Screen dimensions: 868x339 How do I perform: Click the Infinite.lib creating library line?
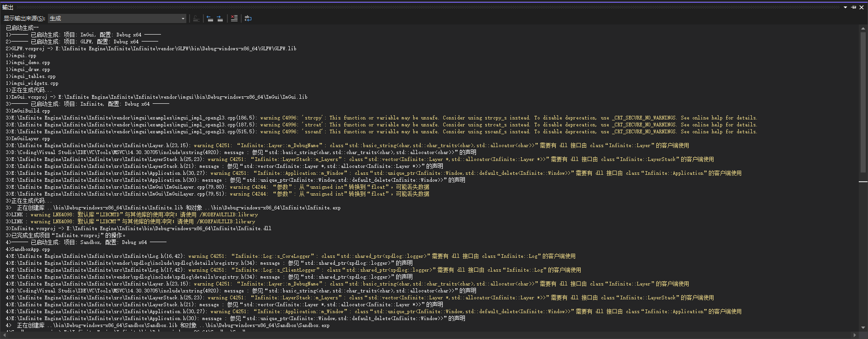coord(173,208)
